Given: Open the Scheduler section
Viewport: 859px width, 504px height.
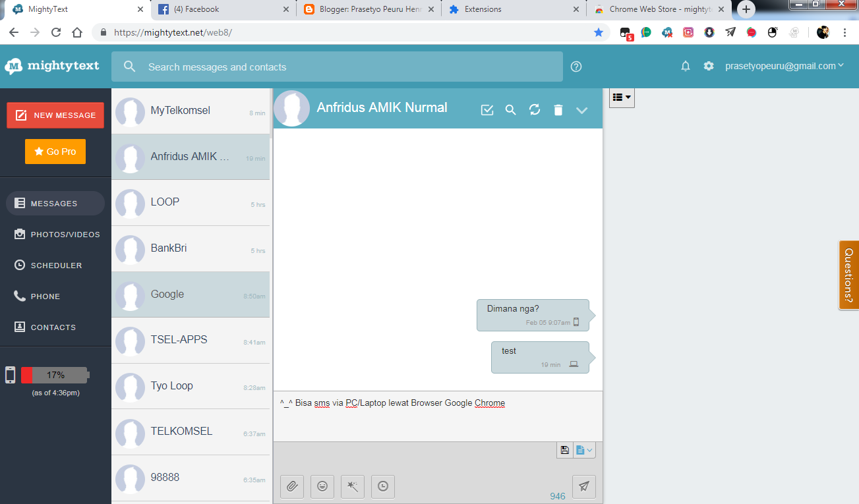Looking at the screenshot, I should click(x=48, y=266).
